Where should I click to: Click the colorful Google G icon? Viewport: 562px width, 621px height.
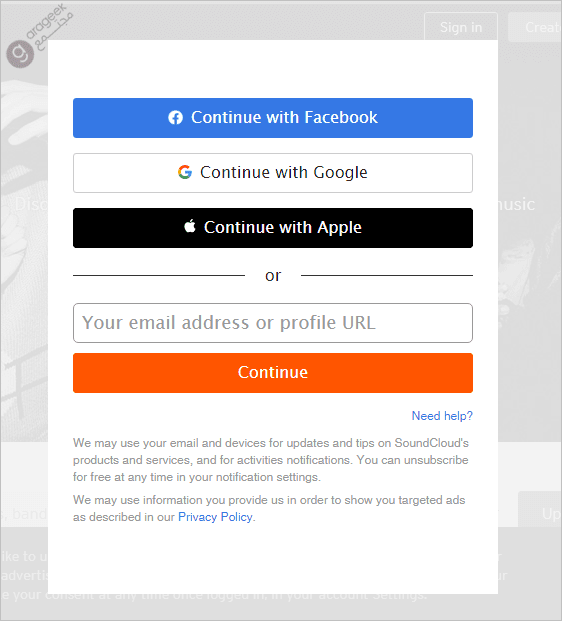click(x=185, y=172)
